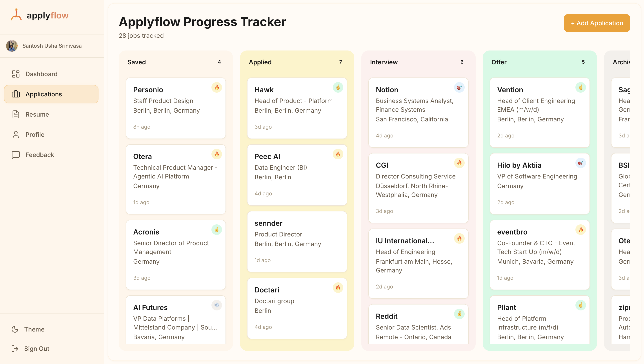Click the Profile person icon
Screen dimensions: 644x364
pyautogui.click(x=16, y=135)
